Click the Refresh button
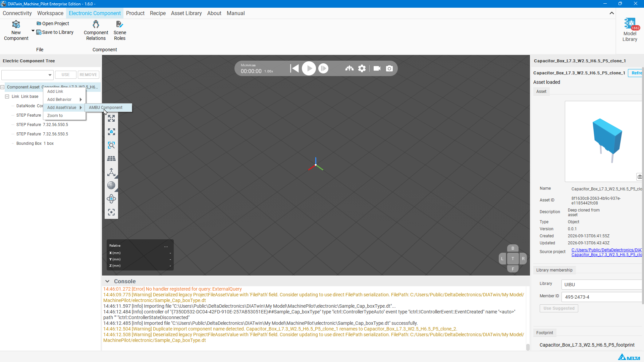The width and height of the screenshot is (644, 362). (x=636, y=73)
